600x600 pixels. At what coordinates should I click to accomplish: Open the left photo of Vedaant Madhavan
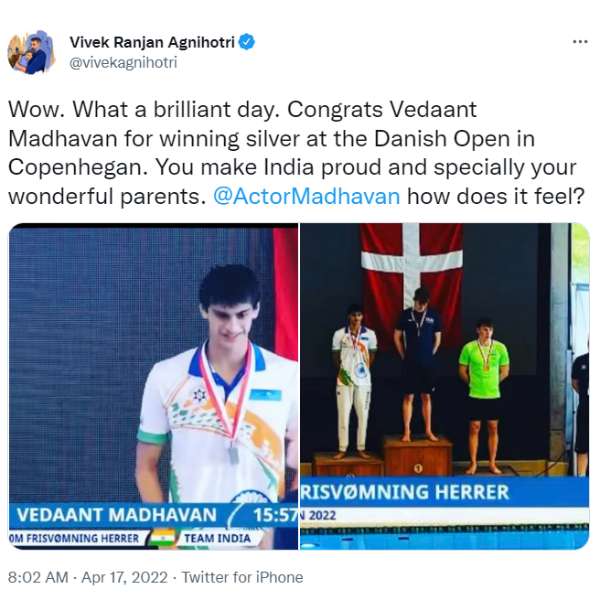[153, 386]
